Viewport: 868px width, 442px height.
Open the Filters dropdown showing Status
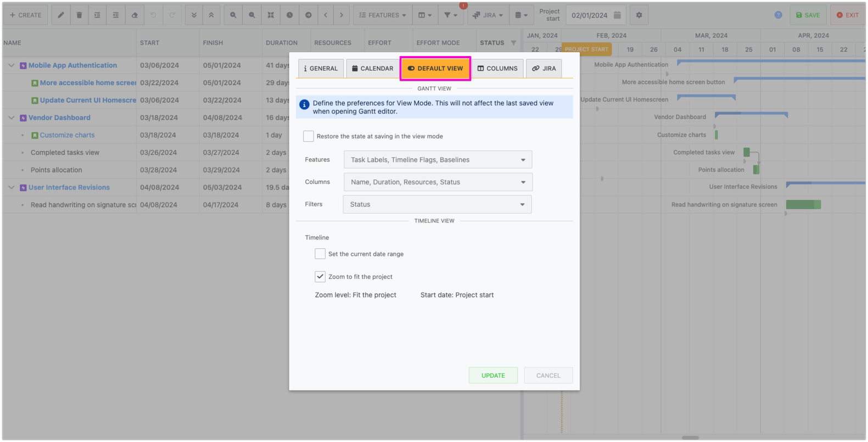pos(437,204)
